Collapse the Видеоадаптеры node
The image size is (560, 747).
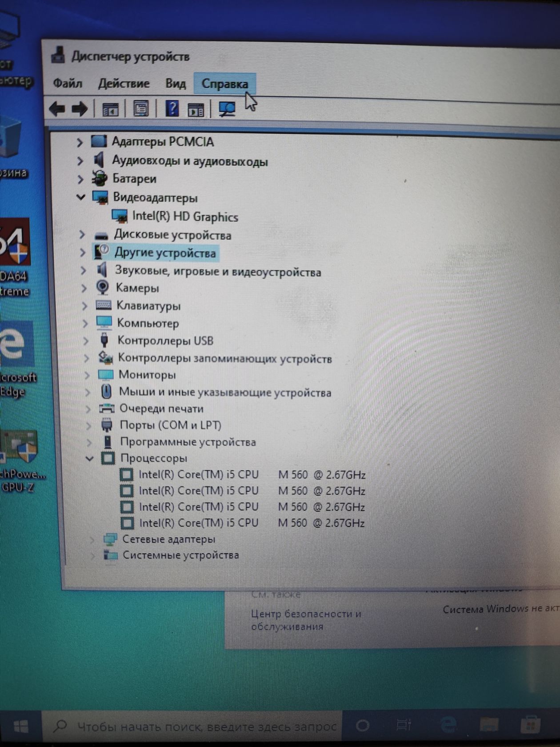pos(81,197)
